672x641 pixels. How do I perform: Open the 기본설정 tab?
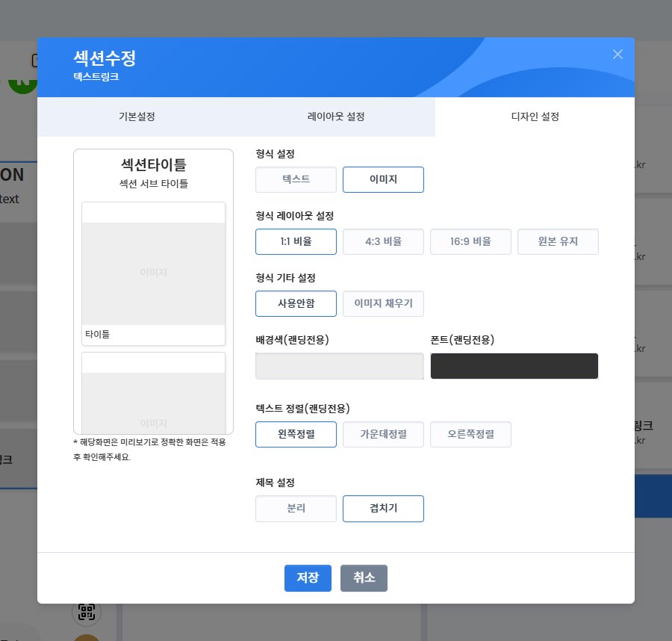tap(137, 117)
